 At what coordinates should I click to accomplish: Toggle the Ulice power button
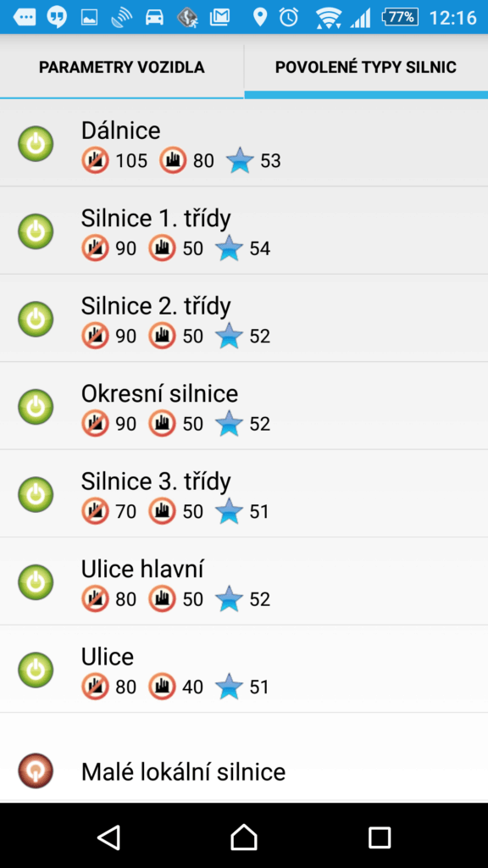coord(36,670)
